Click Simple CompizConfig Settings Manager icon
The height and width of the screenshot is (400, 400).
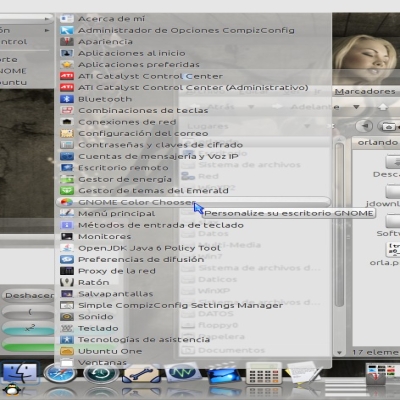click(67, 305)
